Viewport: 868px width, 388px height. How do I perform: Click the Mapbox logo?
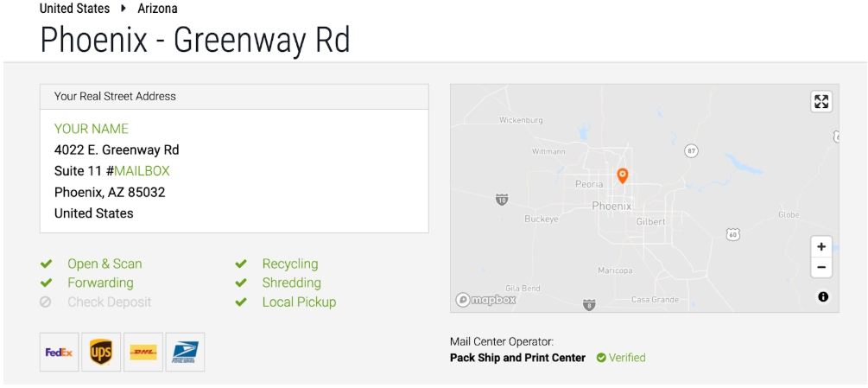click(x=485, y=300)
